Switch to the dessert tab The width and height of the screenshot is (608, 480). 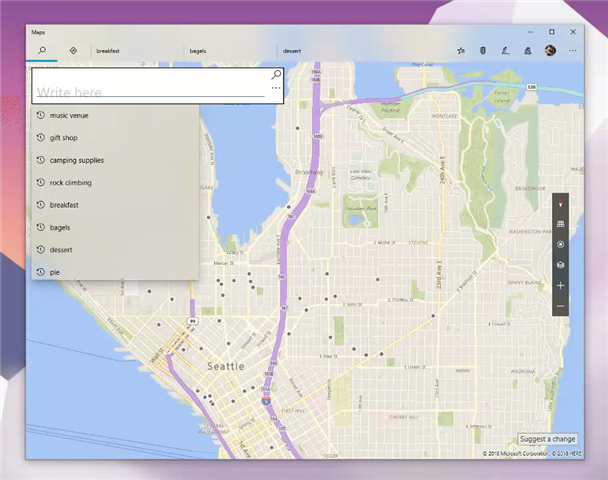292,50
